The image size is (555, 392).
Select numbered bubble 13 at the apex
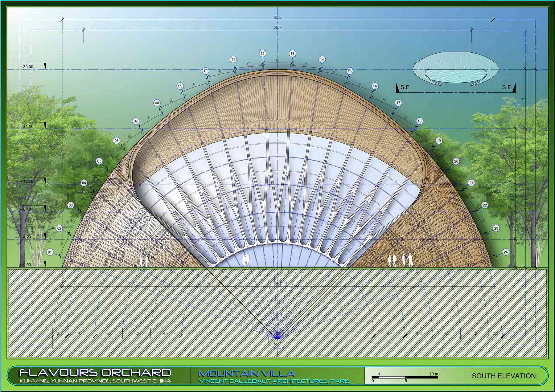292,53
